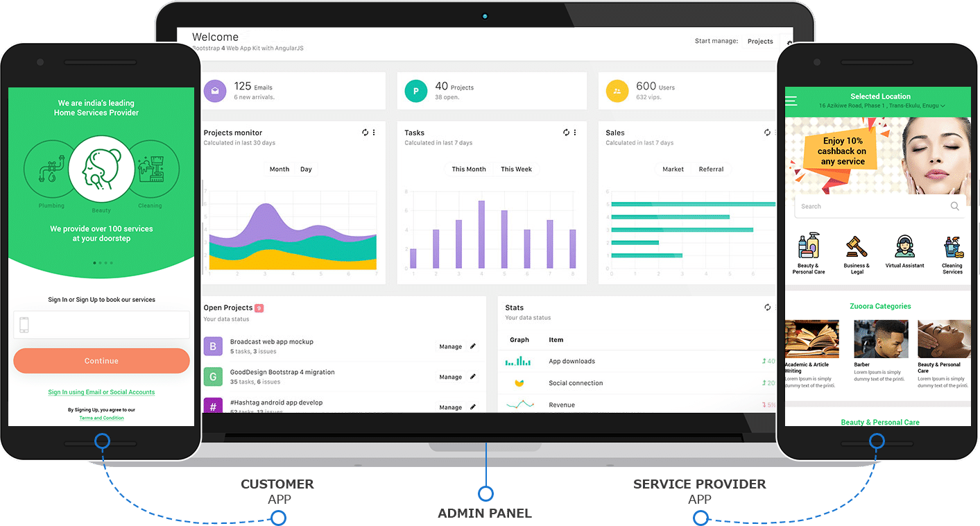The width and height of the screenshot is (980, 526).
Task: Click the '125 Emails' count text
Action: 253,86
